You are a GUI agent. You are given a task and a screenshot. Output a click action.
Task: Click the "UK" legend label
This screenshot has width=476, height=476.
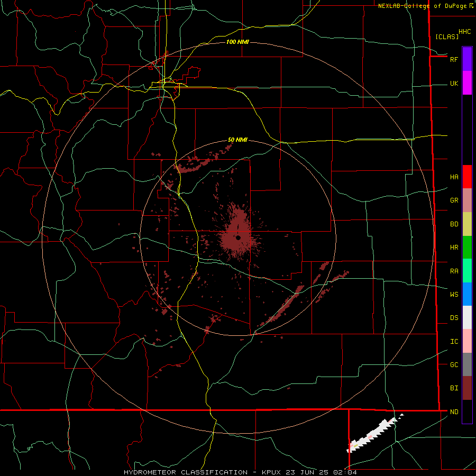tap(454, 83)
